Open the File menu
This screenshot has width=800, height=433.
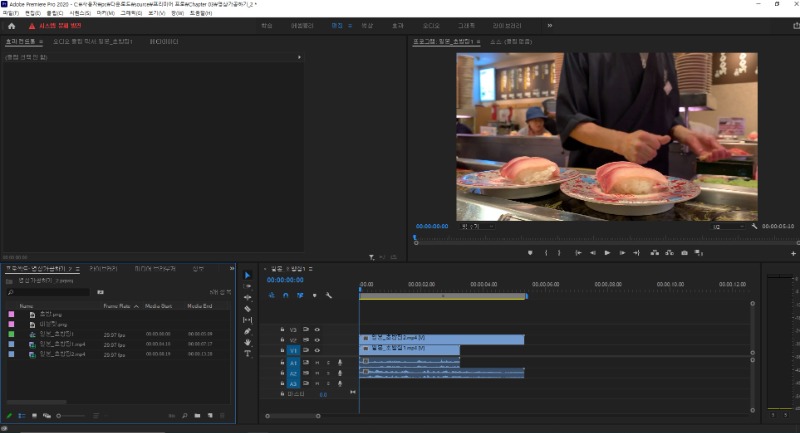click(10, 13)
